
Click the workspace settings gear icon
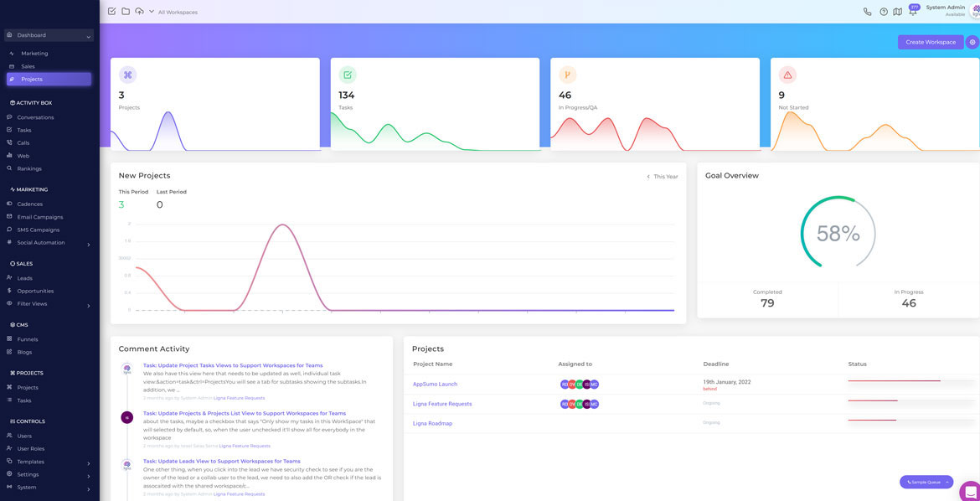tap(972, 42)
